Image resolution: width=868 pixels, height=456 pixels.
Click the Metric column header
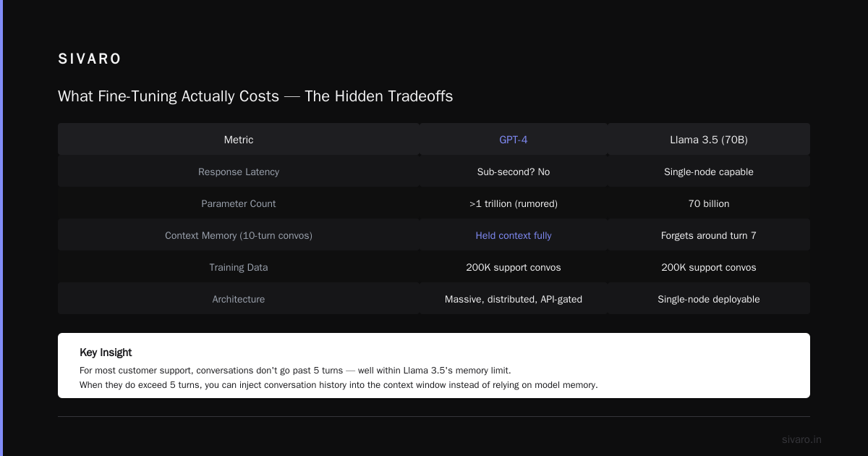coord(239,140)
